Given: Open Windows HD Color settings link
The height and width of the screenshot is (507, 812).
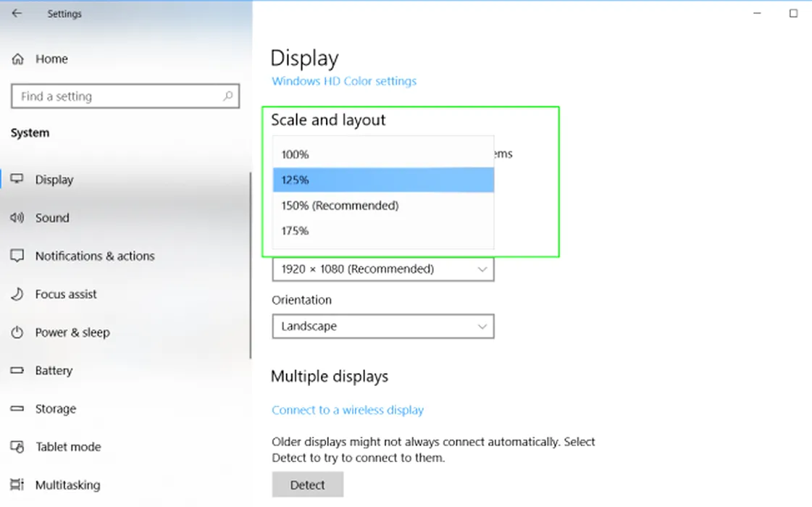Looking at the screenshot, I should [344, 81].
